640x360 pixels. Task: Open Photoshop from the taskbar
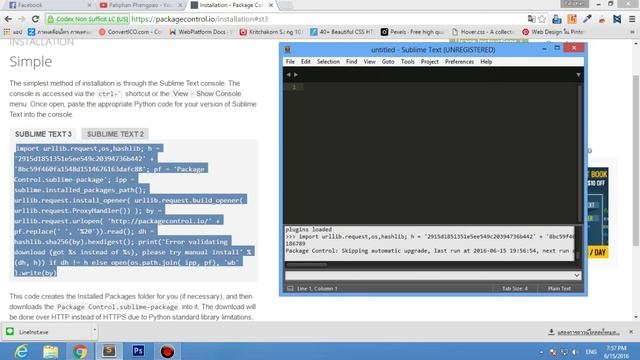pyautogui.click(x=138, y=351)
